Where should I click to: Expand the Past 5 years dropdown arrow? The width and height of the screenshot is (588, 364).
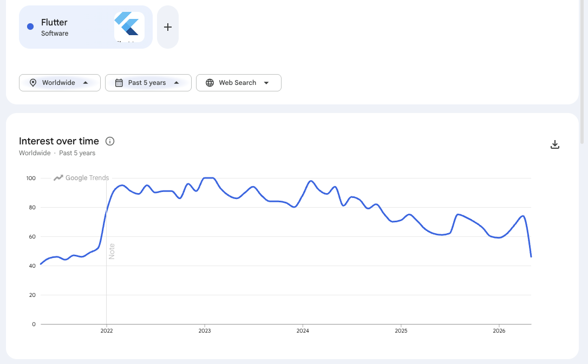(x=177, y=83)
